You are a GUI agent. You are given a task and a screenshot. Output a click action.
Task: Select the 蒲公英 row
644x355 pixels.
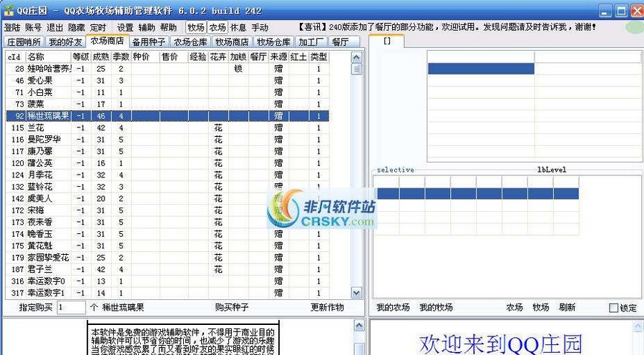(167, 163)
